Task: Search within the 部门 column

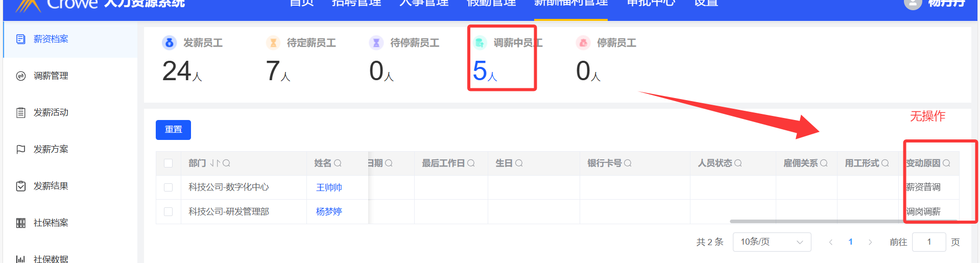Action: coord(226,163)
